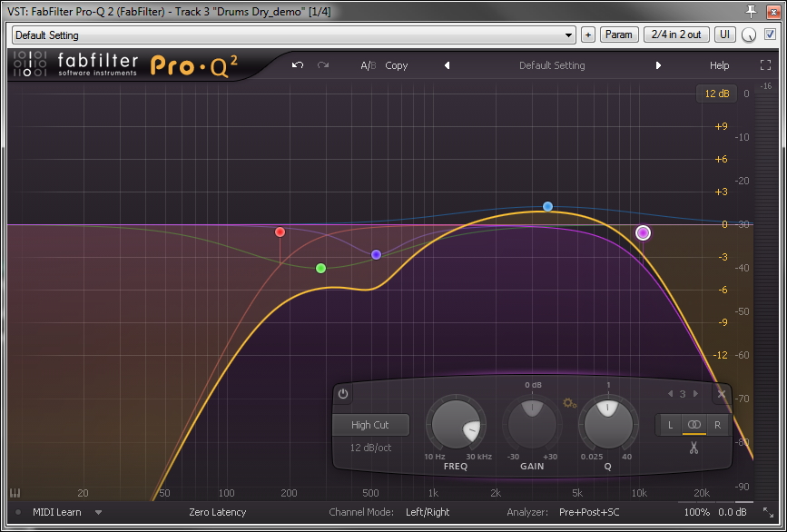Image resolution: width=787 pixels, height=532 pixels.
Task: Select the light blue EQ band node
Action: pyautogui.click(x=547, y=206)
